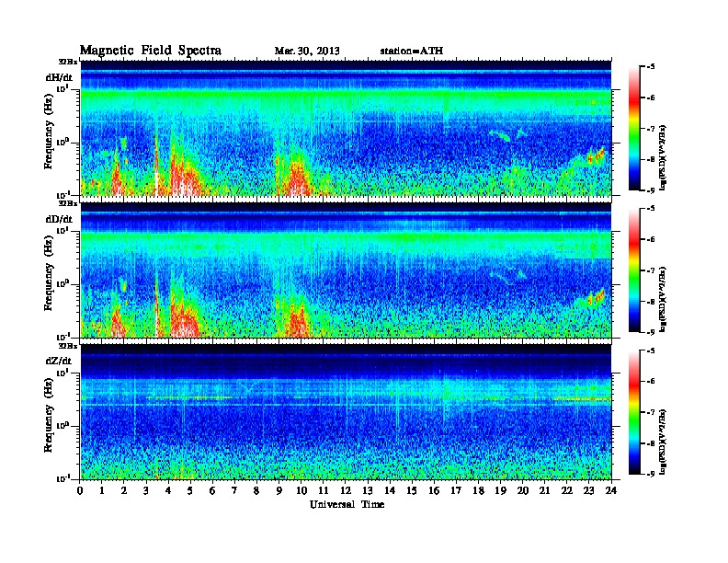Click hour tick label '8' on time axis
The width and height of the screenshot is (728, 563).
pos(256,490)
